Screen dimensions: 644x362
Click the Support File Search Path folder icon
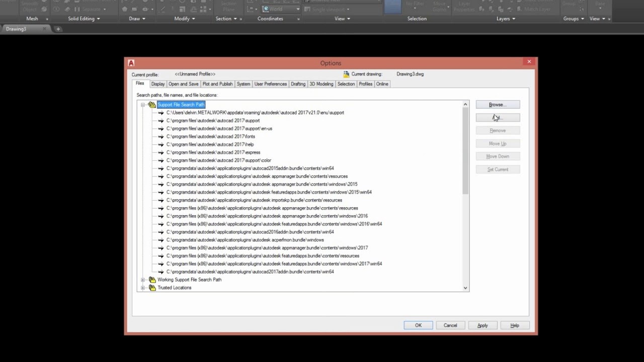[152, 105]
